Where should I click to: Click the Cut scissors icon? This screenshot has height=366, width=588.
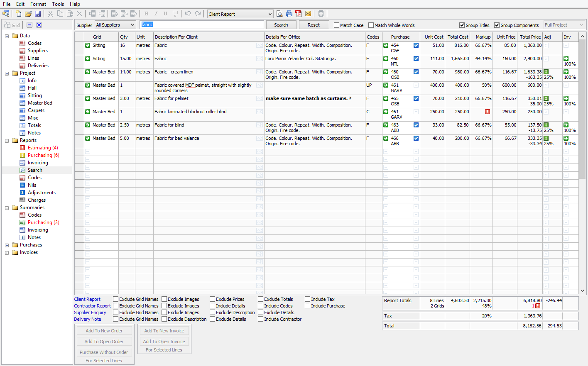(50, 14)
